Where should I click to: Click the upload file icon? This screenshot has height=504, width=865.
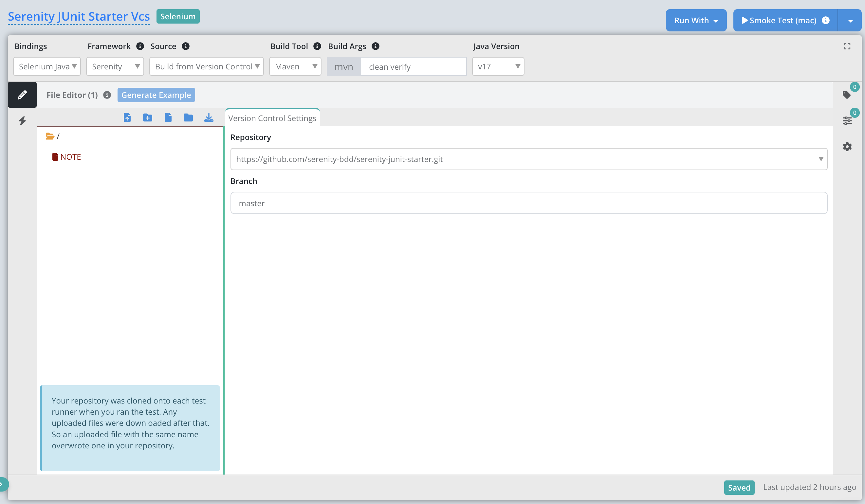127,118
